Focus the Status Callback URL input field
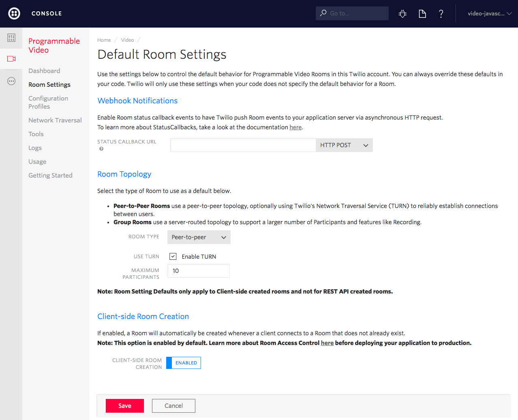Viewport: 518px width, 420px height. point(243,145)
